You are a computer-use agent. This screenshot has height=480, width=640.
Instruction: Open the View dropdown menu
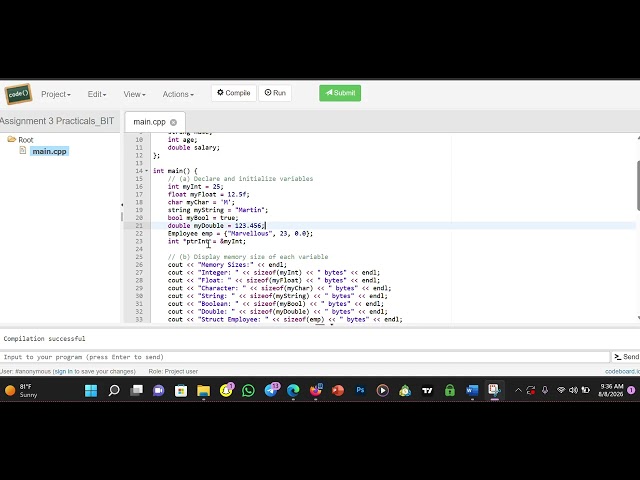(x=134, y=94)
